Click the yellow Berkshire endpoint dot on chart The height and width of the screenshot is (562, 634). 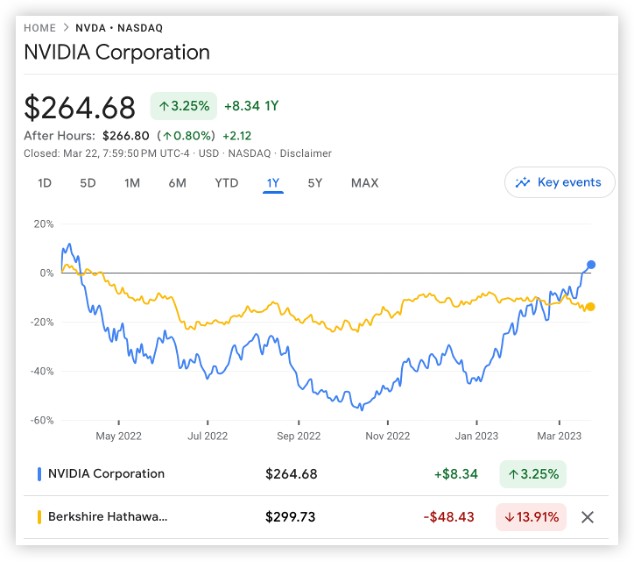click(591, 306)
